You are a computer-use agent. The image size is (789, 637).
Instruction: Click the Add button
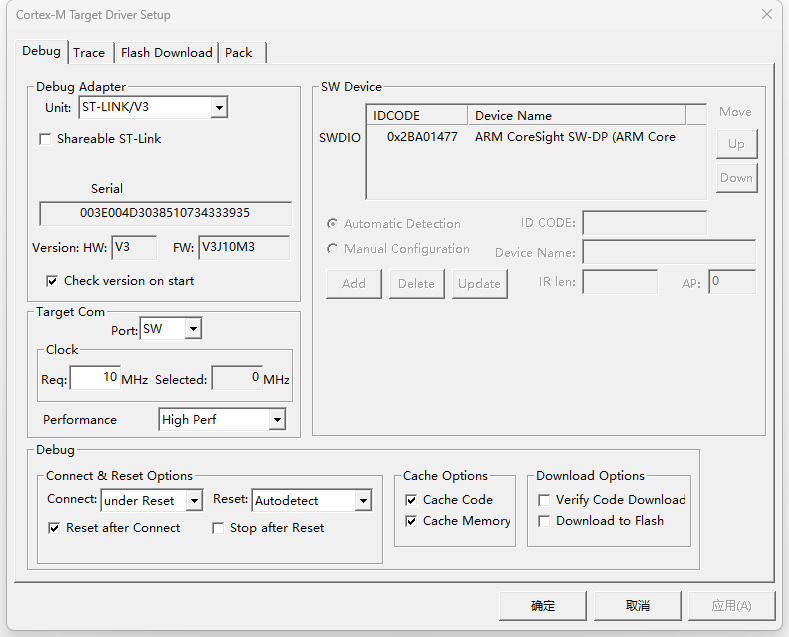(x=354, y=284)
